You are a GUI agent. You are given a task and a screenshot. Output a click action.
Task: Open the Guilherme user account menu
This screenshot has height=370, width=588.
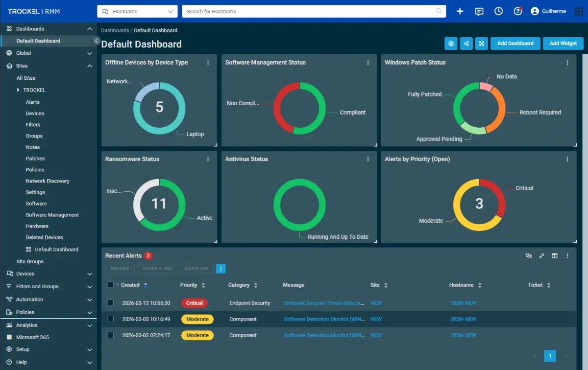(548, 11)
